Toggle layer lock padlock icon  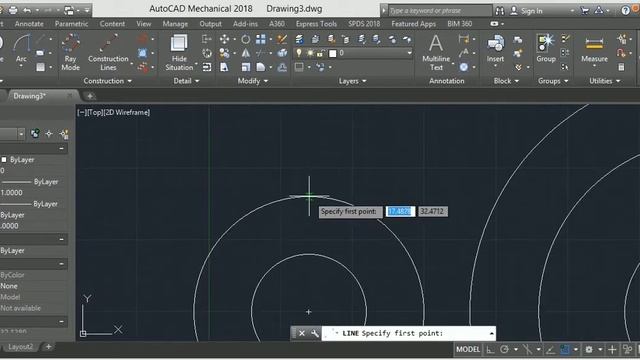tap(321, 53)
